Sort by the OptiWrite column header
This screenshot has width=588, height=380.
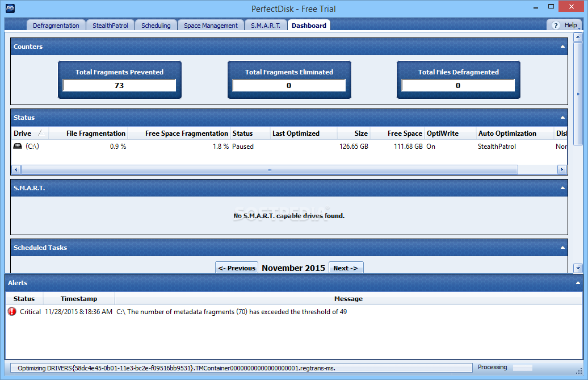click(x=450, y=133)
